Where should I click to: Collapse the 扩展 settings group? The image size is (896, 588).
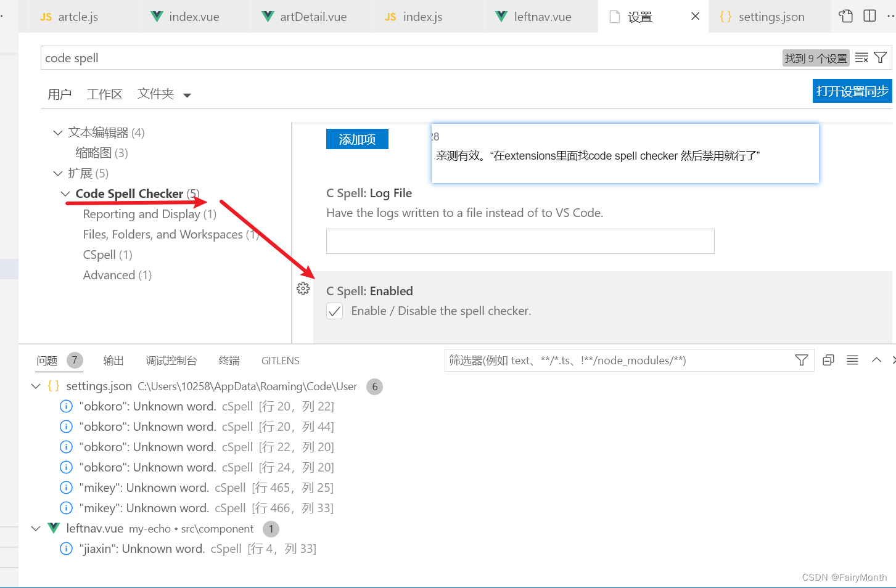(58, 173)
